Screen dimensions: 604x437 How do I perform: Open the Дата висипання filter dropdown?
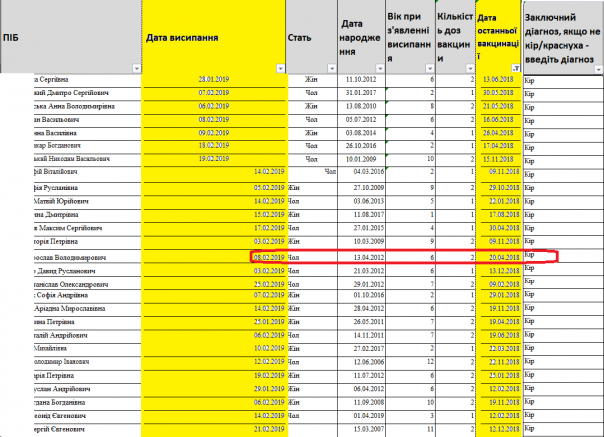click(279, 68)
